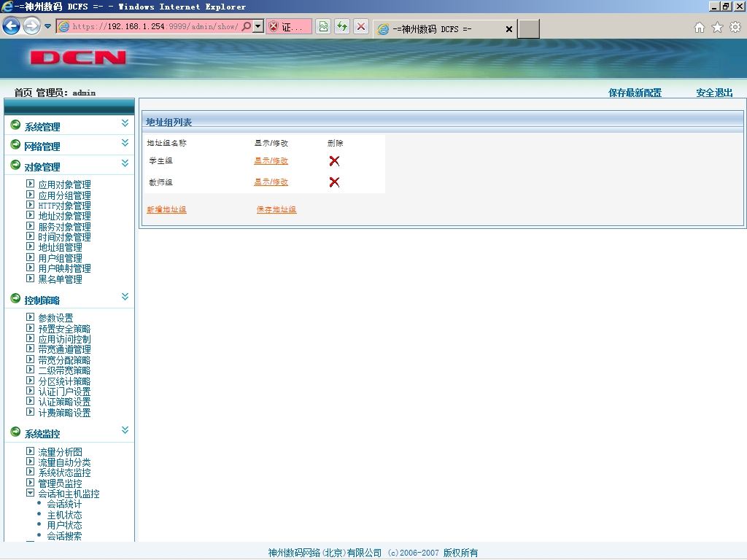Collapse the 系统管理 section chevron
Image resolution: width=747 pixels, height=560 pixels.
pyautogui.click(x=125, y=123)
